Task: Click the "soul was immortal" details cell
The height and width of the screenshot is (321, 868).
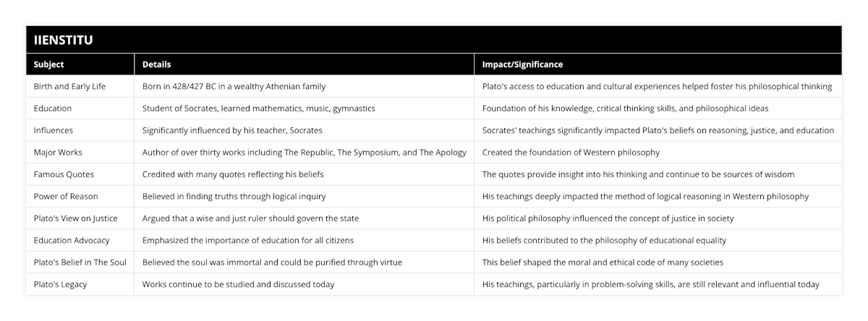Action: pyautogui.click(x=272, y=262)
